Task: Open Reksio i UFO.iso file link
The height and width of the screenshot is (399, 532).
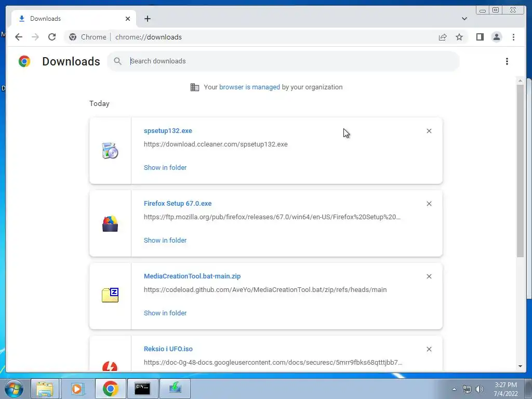Action: click(x=168, y=349)
